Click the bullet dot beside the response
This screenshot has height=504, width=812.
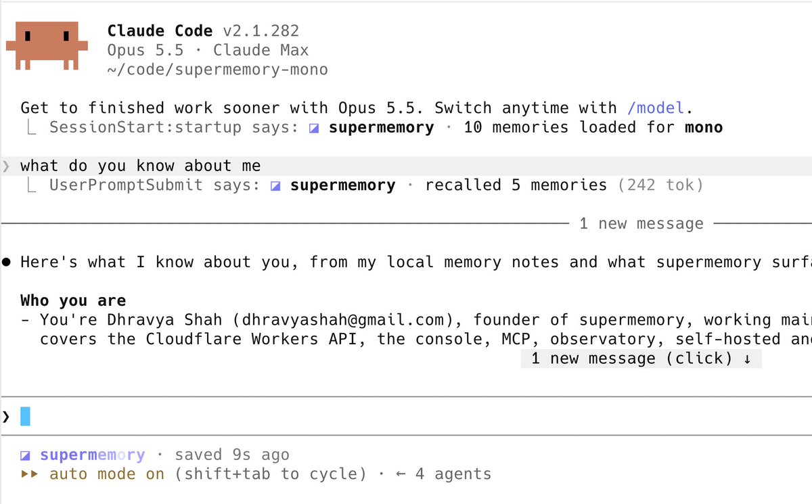[6, 262]
